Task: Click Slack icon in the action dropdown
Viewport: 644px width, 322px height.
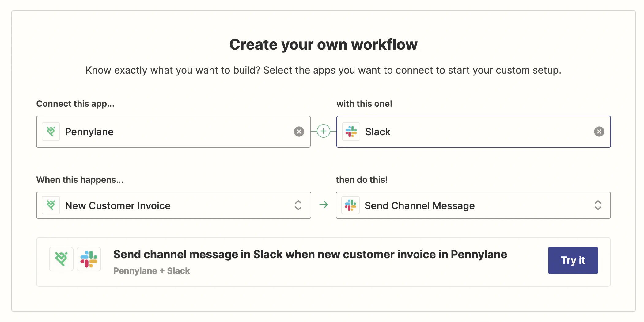Action: [x=350, y=205]
